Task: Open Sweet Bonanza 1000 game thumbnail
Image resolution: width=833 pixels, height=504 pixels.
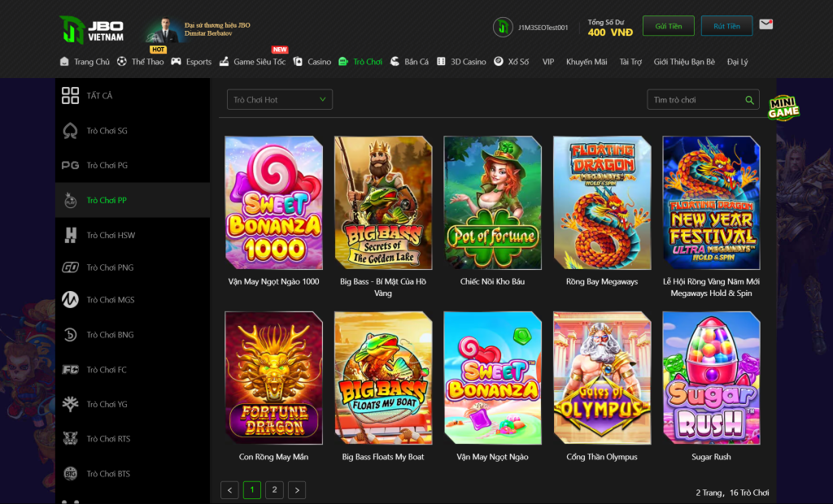Action: click(x=273, y=203)
